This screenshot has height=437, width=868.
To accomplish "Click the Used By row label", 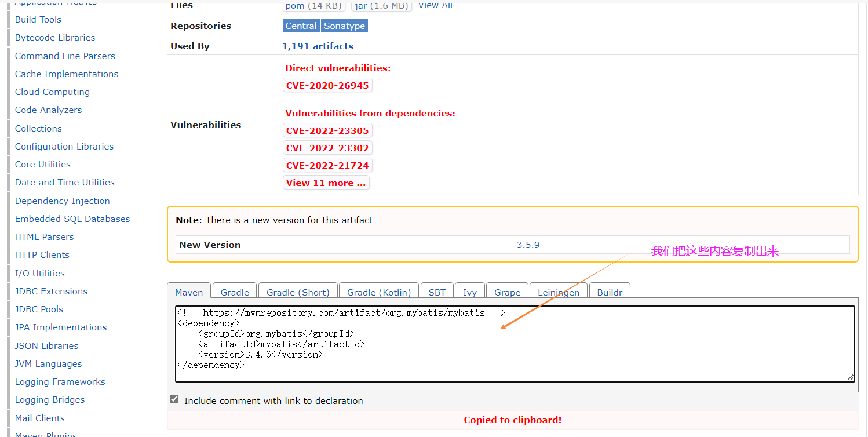I will pos(190,46).
